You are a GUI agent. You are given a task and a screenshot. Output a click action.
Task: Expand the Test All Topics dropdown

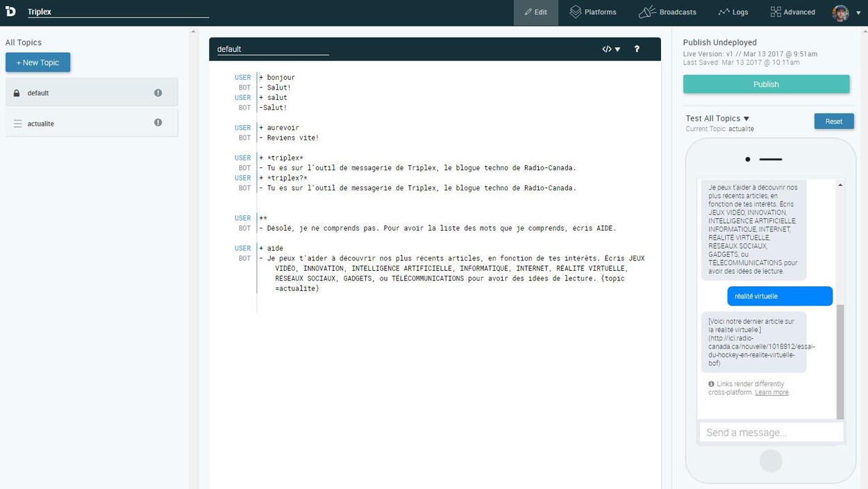pos(717,119)
